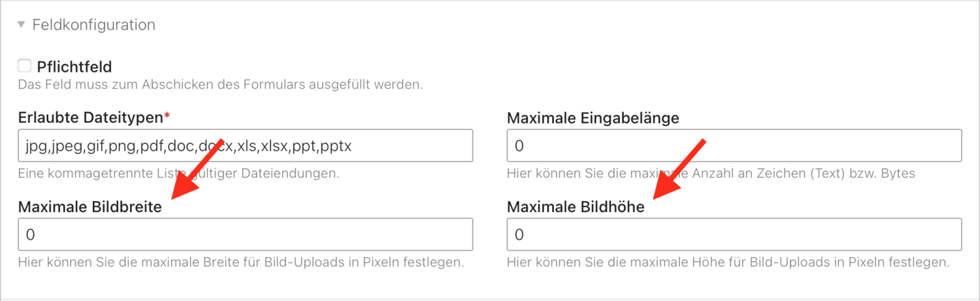Click the red required asterisk after Dateitypen
Screen dimensions: 980x301
pyautogui.click(x=167, y=117)
